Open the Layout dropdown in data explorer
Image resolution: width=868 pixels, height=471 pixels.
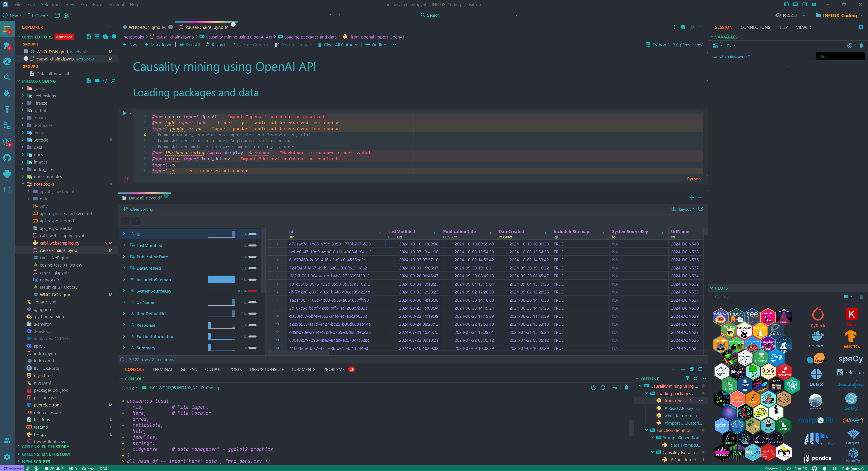[x=683, y=209]
